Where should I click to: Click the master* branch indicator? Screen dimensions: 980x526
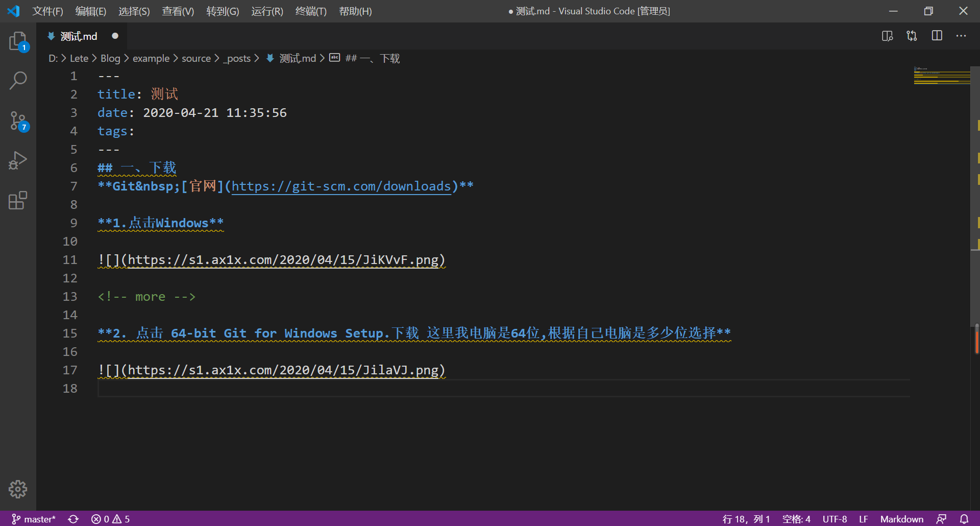(x=34, y=519)
